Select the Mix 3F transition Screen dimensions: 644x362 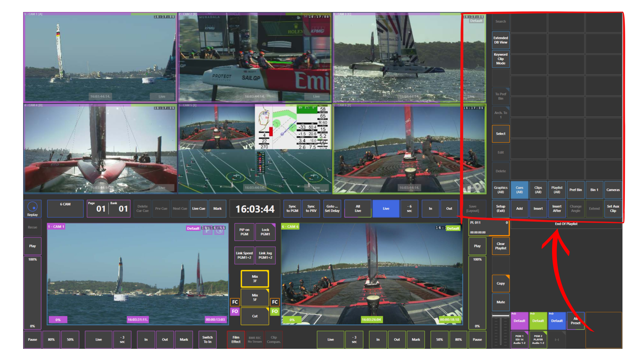255,279
